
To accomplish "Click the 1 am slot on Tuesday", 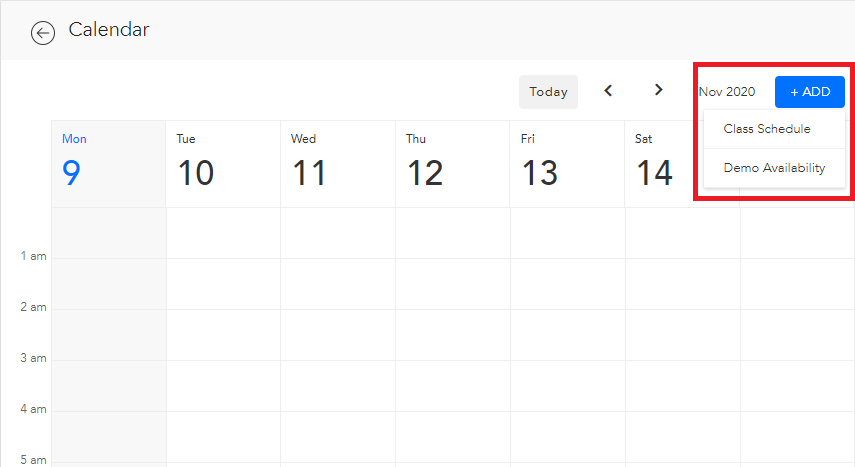I will tap(224, 284).
